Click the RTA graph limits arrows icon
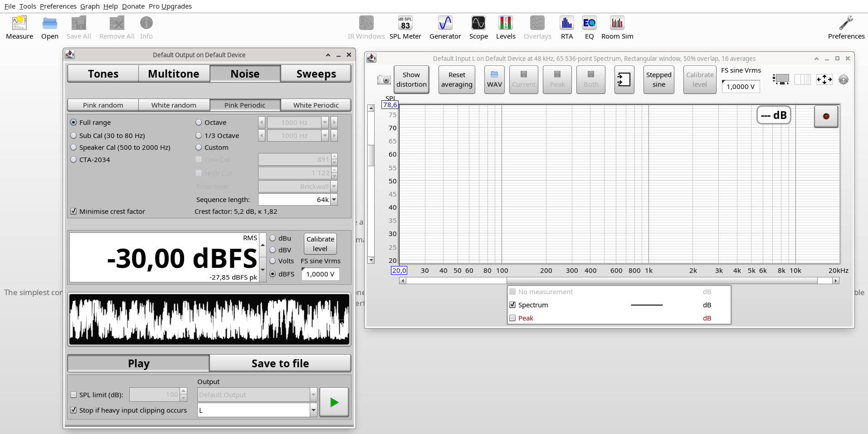 [x=824, y=79]
